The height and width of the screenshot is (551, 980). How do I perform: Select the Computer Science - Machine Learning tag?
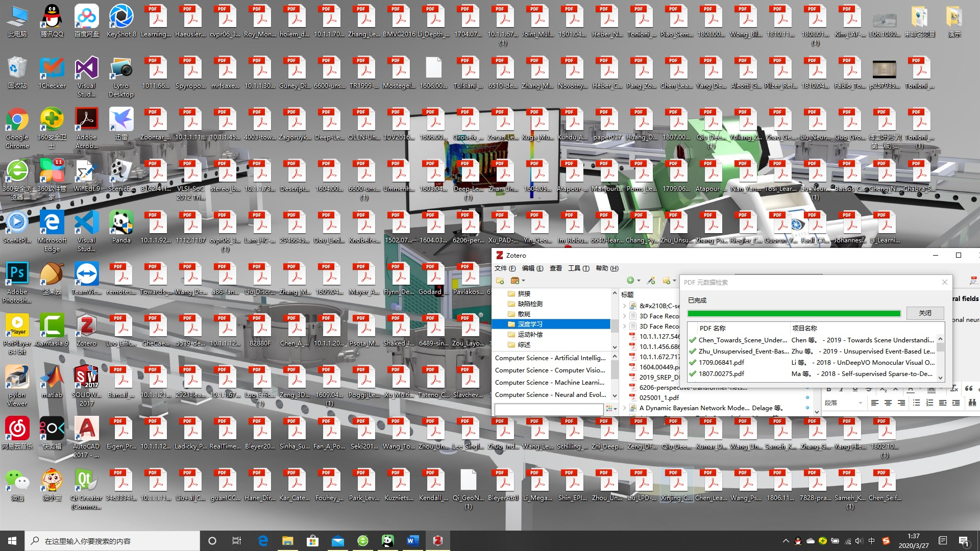pos(549,383)
